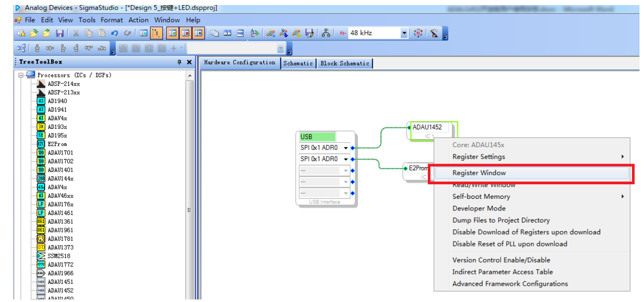Select ADAU1451 in the tree
Screen dimensions: 644x302
(x=60, y=282)
